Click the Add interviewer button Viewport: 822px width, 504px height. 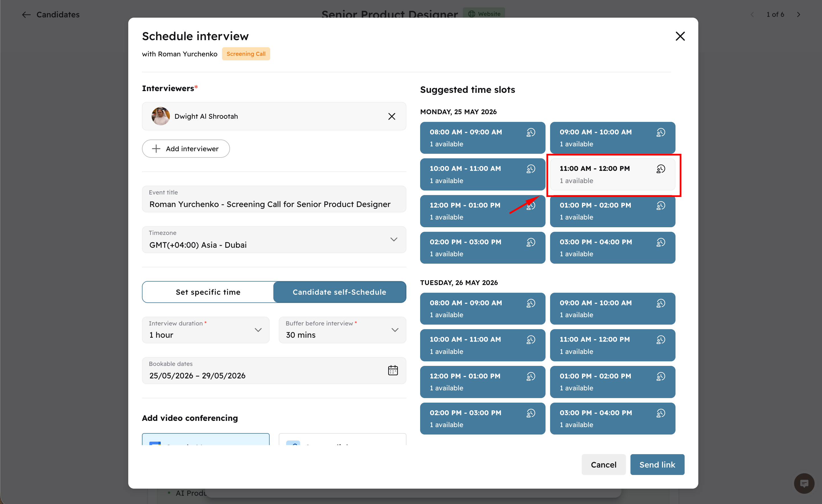point(186,149)
